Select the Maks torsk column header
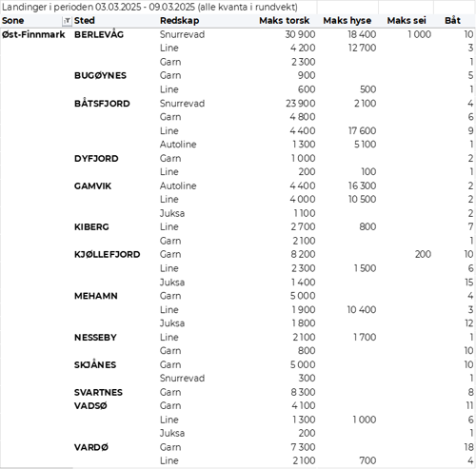476x469 pixels. 284,21
